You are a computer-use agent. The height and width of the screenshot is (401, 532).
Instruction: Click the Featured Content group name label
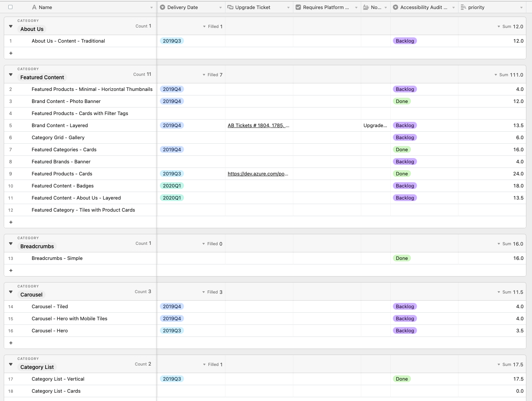point(42,77)
